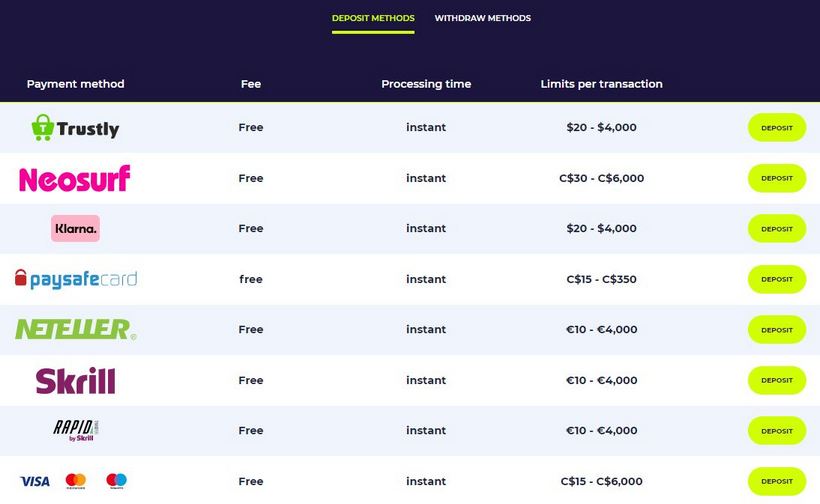Screen dimensions: 820x504
Task: Click the 'Free' fee for Rapid
Action: 250,430
